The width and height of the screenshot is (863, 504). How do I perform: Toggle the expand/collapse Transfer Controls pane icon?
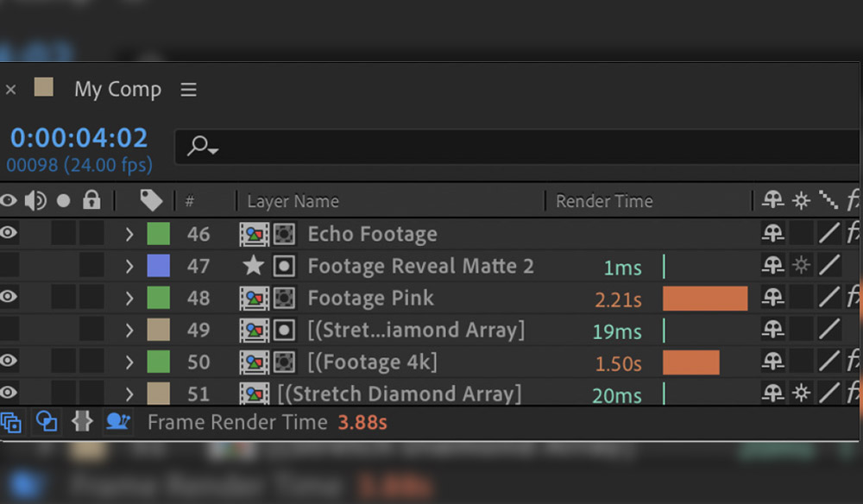point(47,422)
